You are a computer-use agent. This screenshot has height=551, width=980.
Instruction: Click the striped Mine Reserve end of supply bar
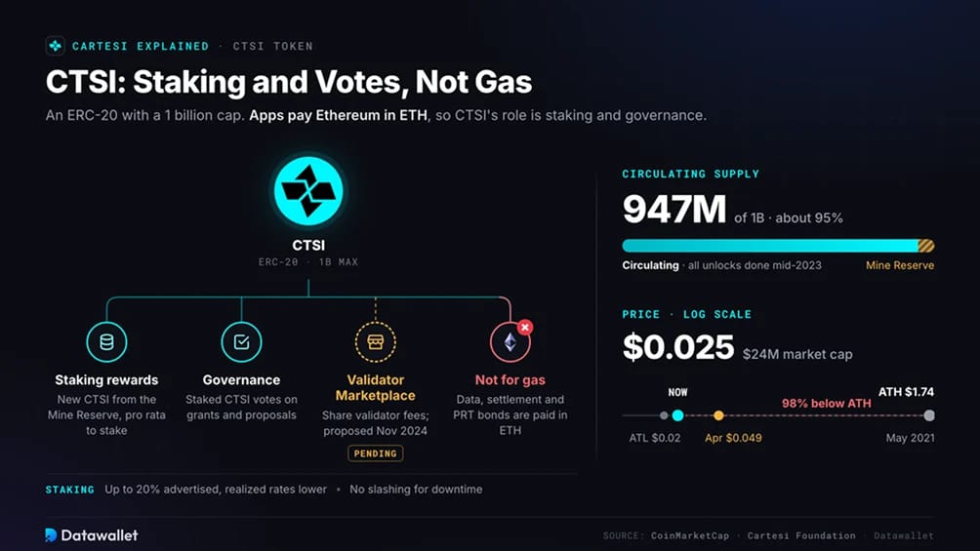click(926, 246)
